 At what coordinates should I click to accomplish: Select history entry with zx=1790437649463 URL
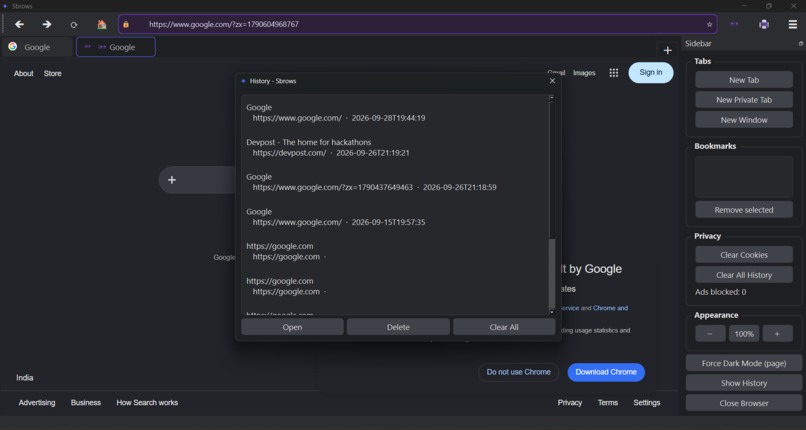coord(395,182)
